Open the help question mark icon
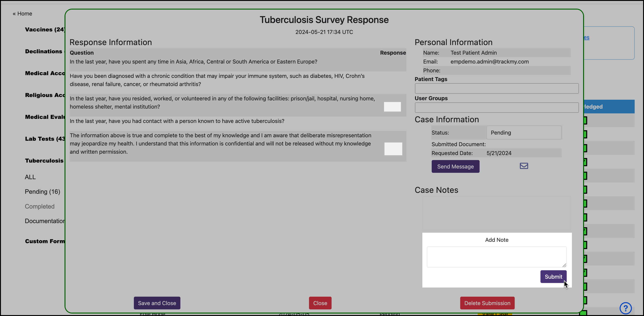The height and width of the screenshot is (316, 644). pyautogui.click(x=626, y=308)
